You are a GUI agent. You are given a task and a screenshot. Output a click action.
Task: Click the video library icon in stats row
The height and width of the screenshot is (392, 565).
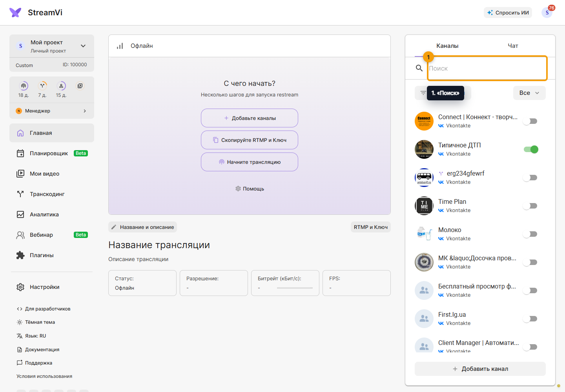tap(80, 86)
